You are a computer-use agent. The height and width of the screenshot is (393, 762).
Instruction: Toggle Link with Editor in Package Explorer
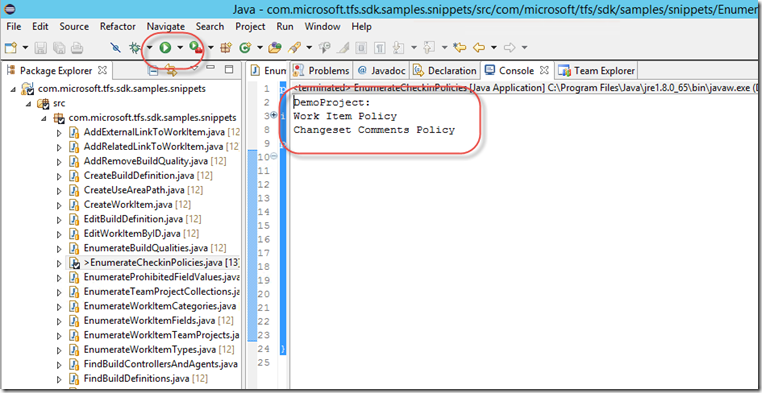pyautogui.click(x=172, y=71)
